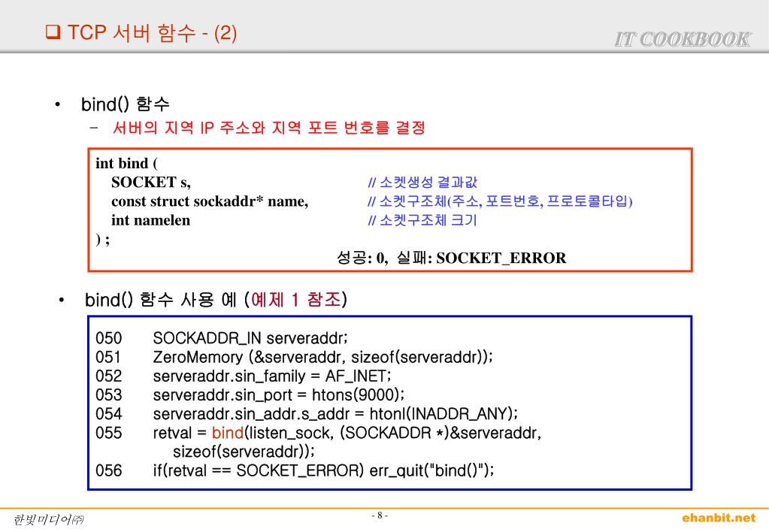Screen dimensions: 769x532
Task: Click the IT COOKBOOK logo text
Action: 683,39
